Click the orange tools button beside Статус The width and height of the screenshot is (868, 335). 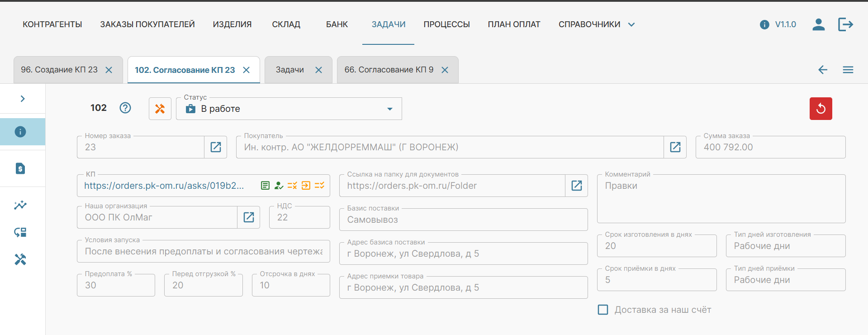coord(160,109)
